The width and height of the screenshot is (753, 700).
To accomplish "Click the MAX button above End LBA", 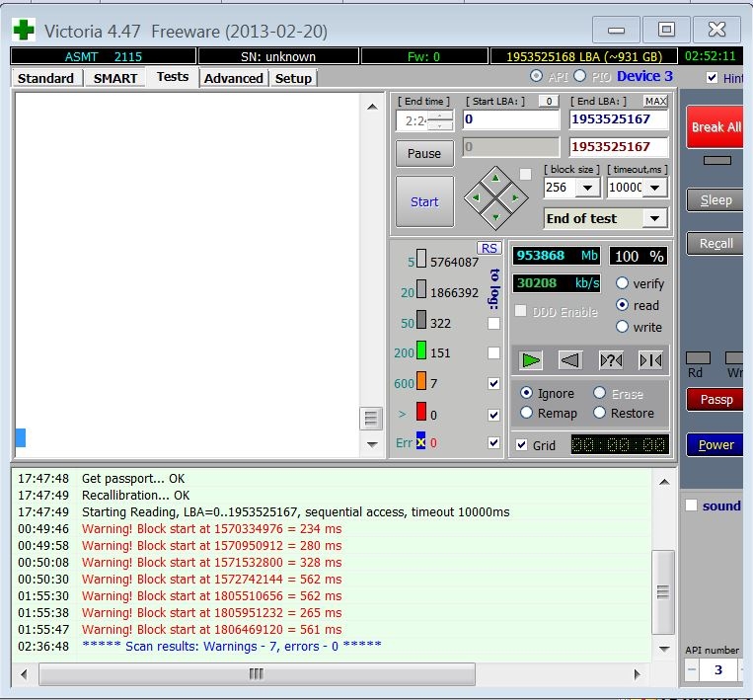I will [655, 101].
